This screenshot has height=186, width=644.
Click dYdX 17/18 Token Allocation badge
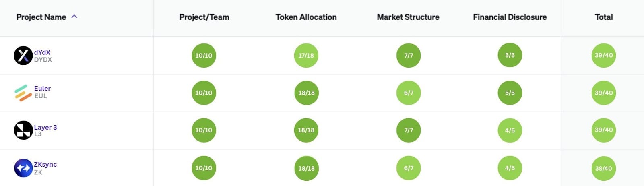[x=306, y=55]
